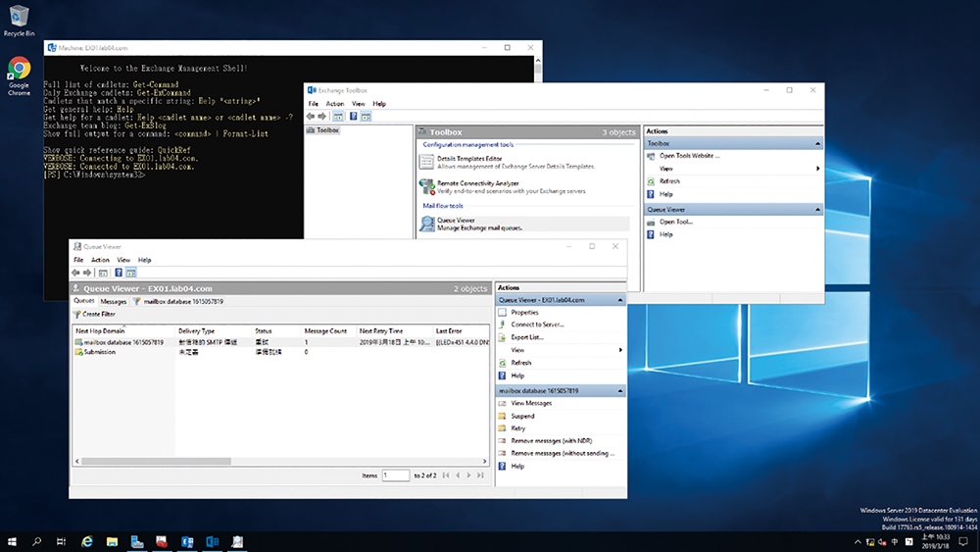Click Forward arrow in Queue Viewer toolbar
980x552 pixels.
(x=87, y=273)
